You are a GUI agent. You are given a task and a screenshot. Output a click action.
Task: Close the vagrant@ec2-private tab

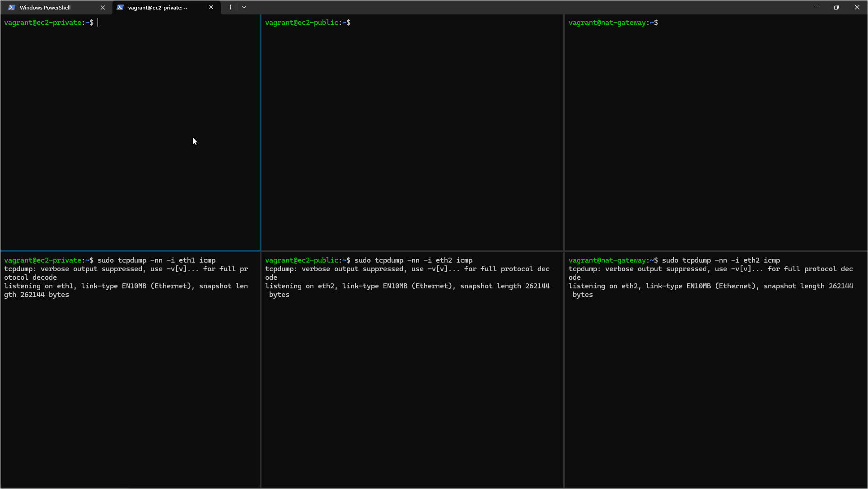coord(211,7)
